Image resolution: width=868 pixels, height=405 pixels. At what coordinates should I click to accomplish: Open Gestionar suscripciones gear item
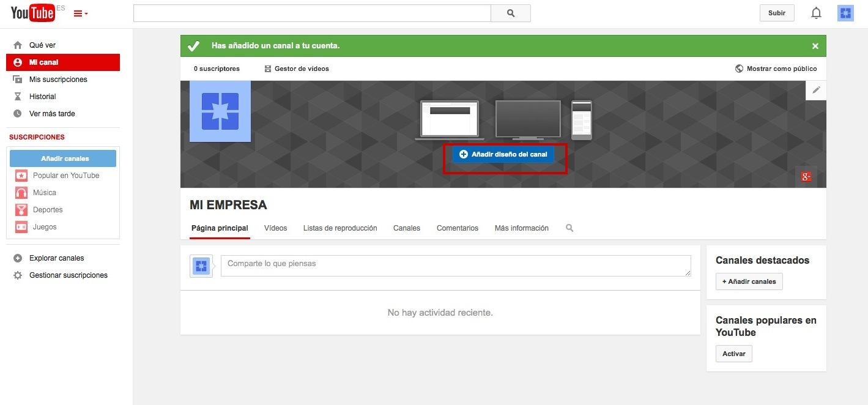pyautogui.click(x=68, y=275)
